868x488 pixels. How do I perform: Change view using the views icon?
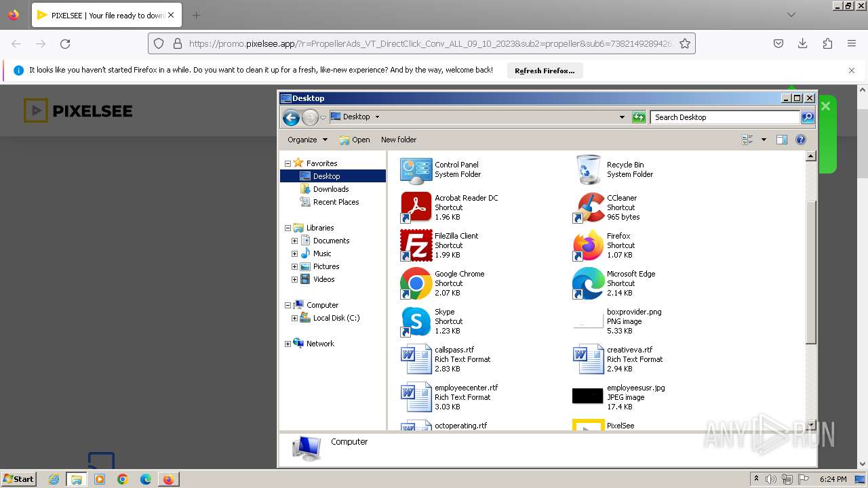[x=748, y=140]
